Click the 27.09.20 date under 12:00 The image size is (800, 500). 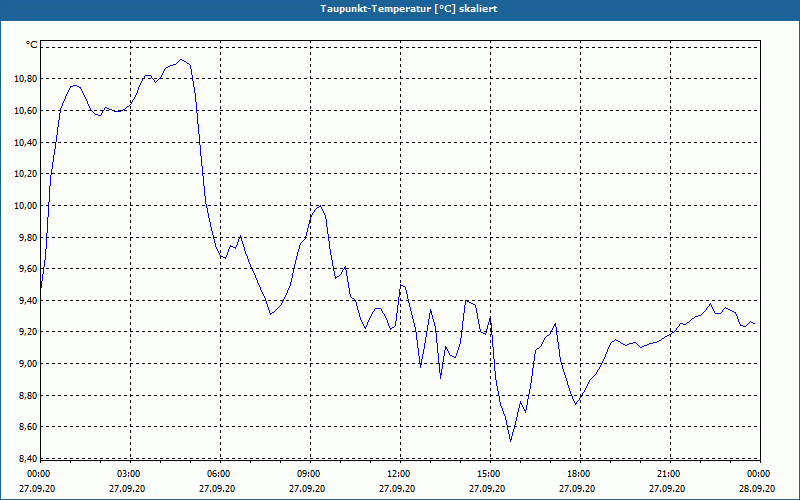pos(397,489)
